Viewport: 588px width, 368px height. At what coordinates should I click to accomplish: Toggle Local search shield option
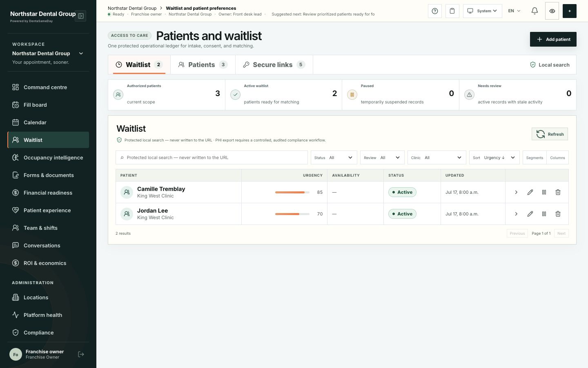pos(550,65)
